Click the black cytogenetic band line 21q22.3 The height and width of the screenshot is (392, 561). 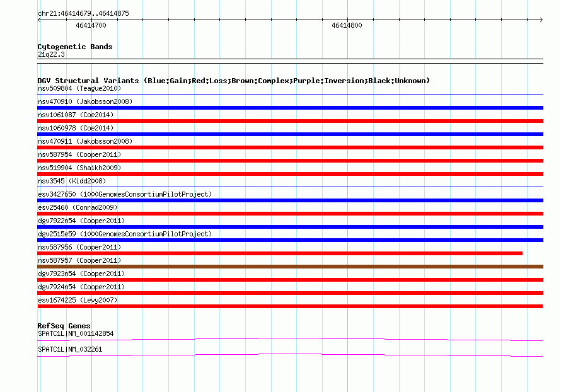290,61
